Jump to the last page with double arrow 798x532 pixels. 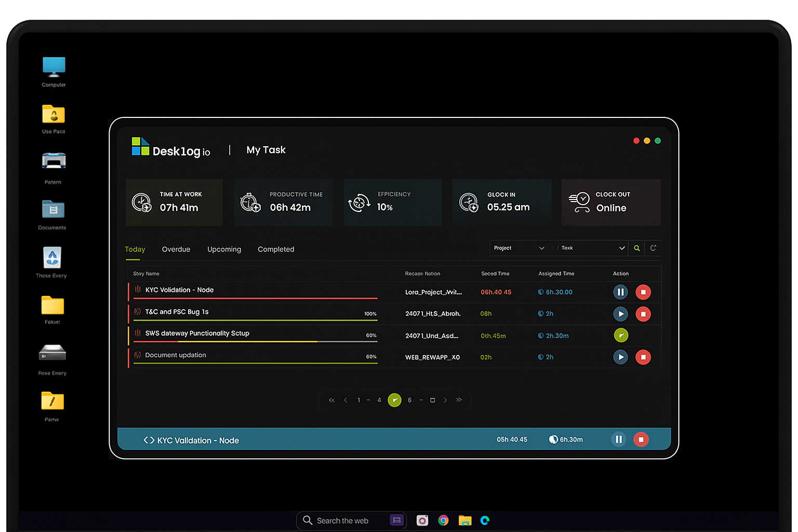[x=459, y=400]
